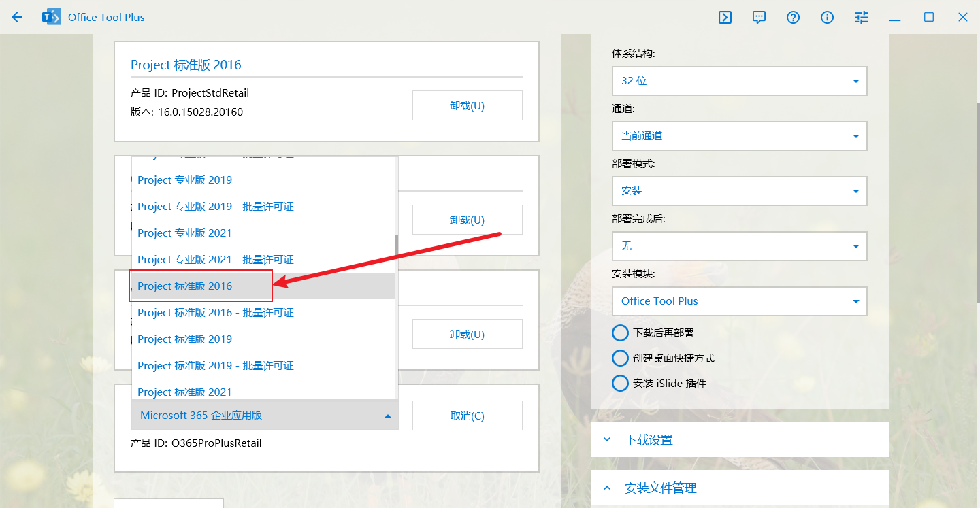Click 卸载(U) for Project 标准版 2016 card

[468, 105]
